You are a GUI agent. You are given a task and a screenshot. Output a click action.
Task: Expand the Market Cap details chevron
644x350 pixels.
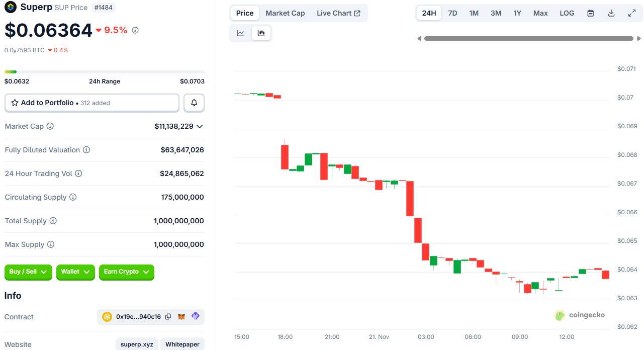pos(200,126)
